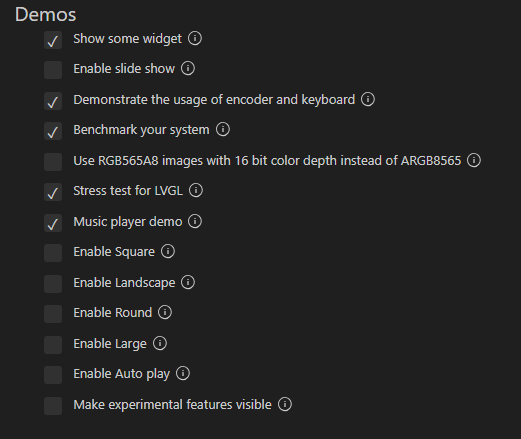Uncheck Music player demo checkbox
The width and height of the screenshot is (521, 439).
53,223
